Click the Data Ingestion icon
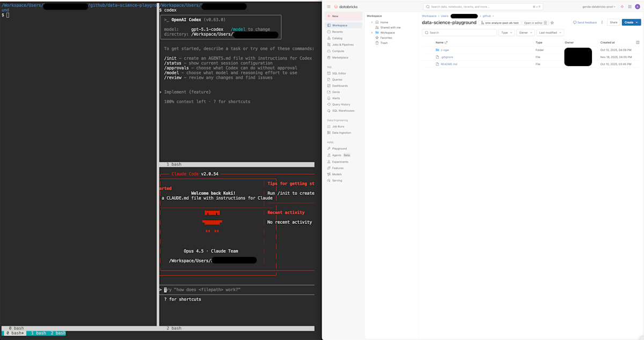The width and height of the screenshot is (644, 340). click(x=329, y=133)
